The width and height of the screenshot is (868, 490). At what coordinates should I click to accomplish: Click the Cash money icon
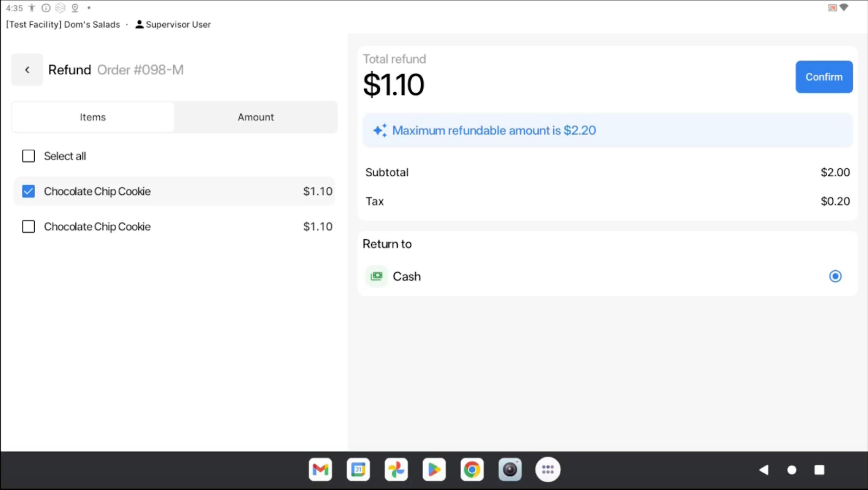[x=376, y=276]
